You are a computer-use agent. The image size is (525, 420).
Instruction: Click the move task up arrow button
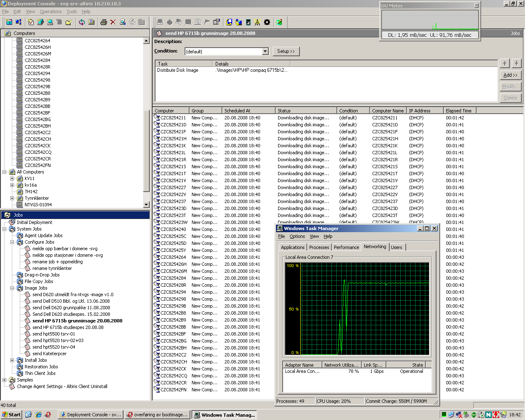pyautogui.click(x=505, y=63)
